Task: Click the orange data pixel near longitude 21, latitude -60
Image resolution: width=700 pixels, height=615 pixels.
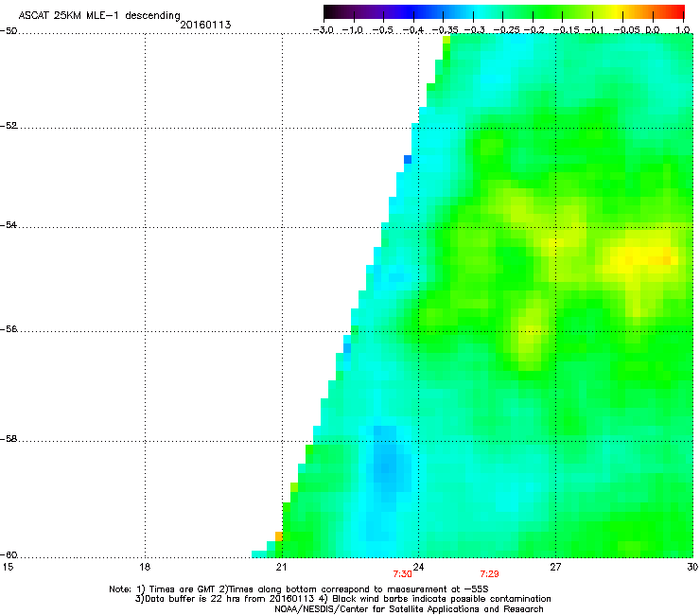Action: pos(278,536)
